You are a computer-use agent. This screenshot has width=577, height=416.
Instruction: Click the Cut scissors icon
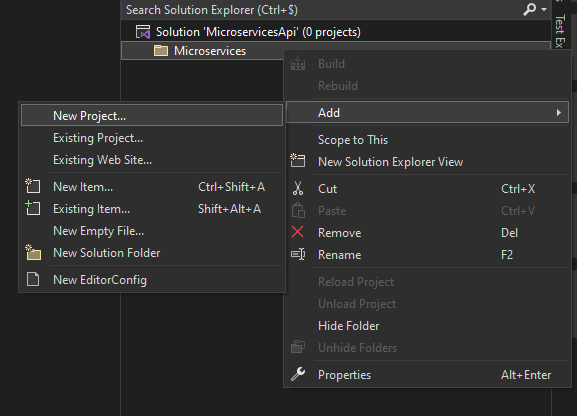[298, 188]
